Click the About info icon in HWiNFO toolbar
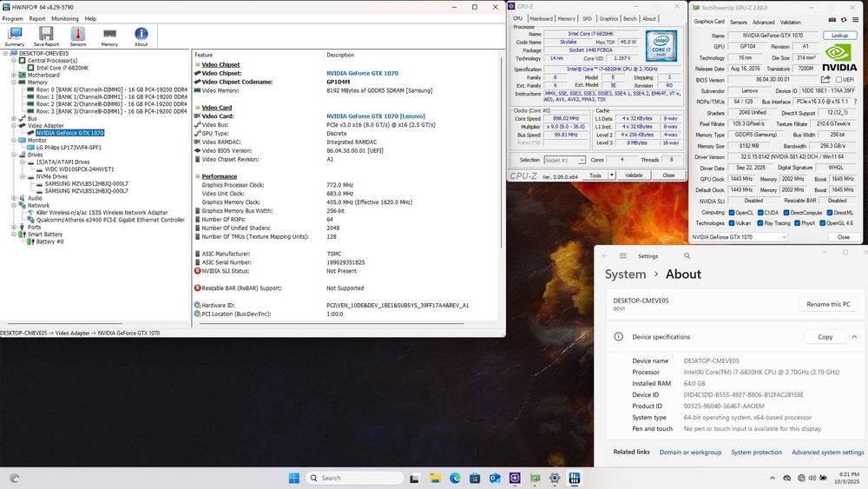The image size is (868, 489). (141, 36)
